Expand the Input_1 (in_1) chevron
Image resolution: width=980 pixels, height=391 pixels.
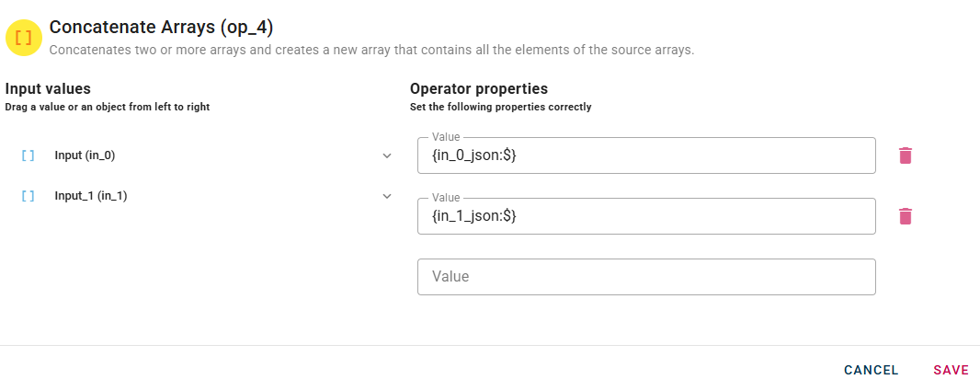(x=387, y=196)
